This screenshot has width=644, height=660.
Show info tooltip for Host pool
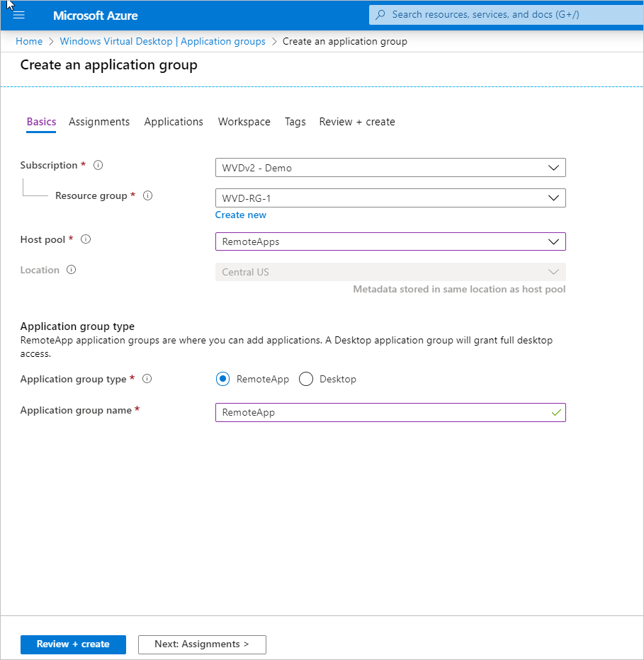(x=86, y=239)
